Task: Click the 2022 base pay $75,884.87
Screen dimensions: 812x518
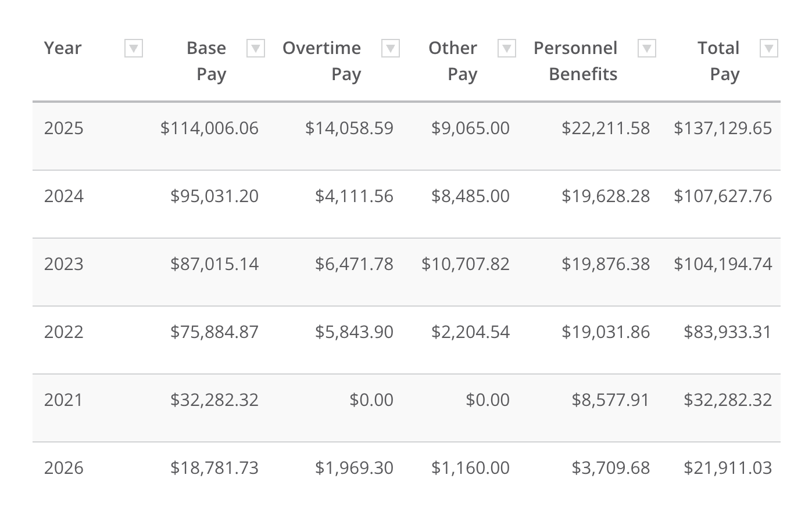Action: (214, 332)
